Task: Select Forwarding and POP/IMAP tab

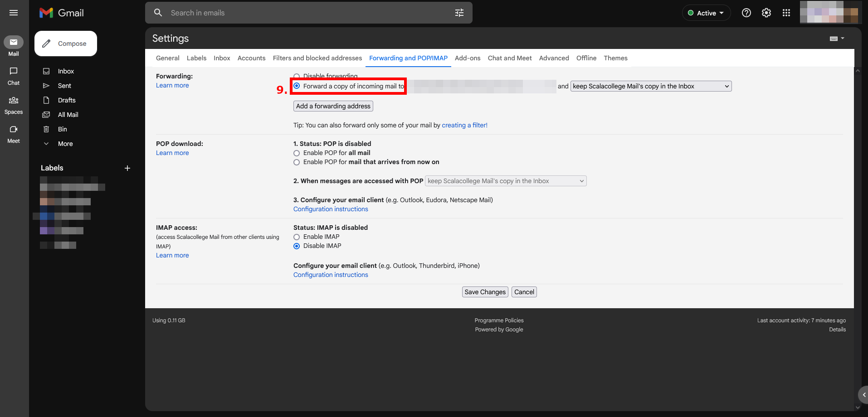Action: click(x=408, y=58)
